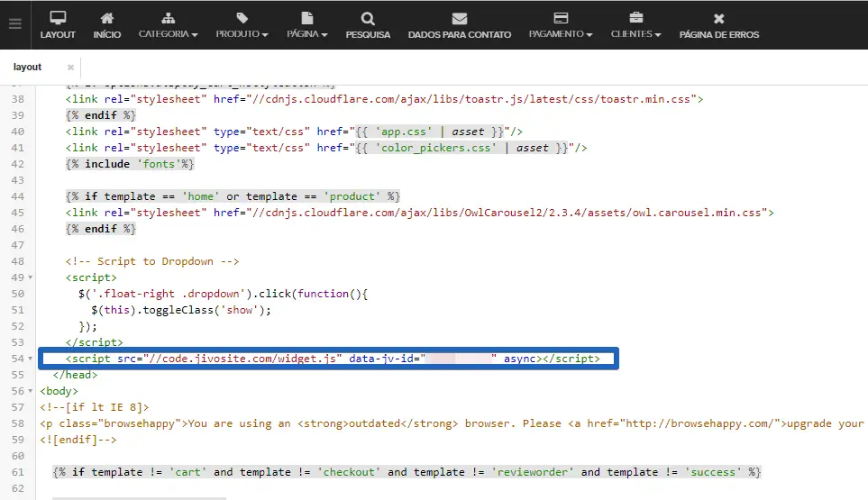The height and width of the screenshot is (500, 868).
Task: Place cursor on line 42 include fonts
Action: tap(130, 164)
